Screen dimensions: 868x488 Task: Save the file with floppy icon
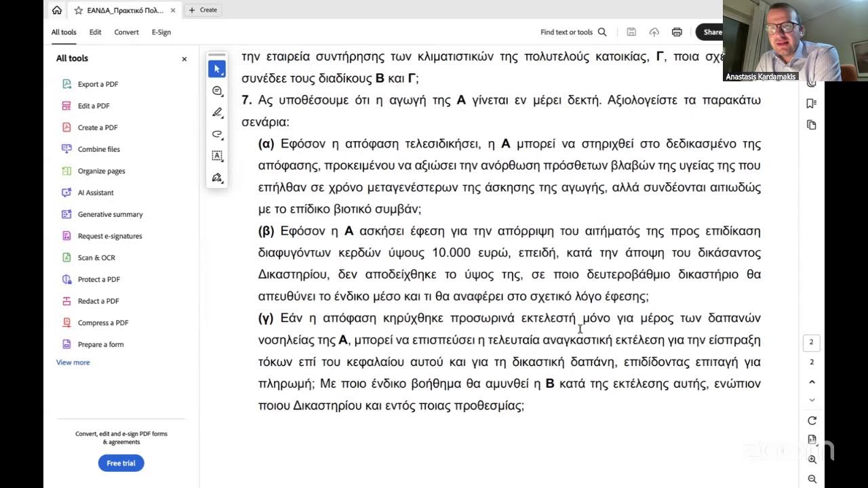pos(631,32)
